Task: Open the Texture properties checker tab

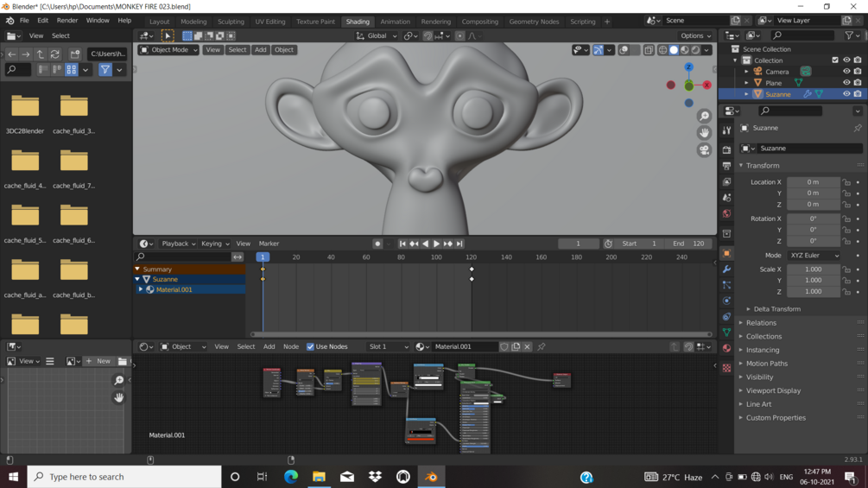Action: [727, 368]
